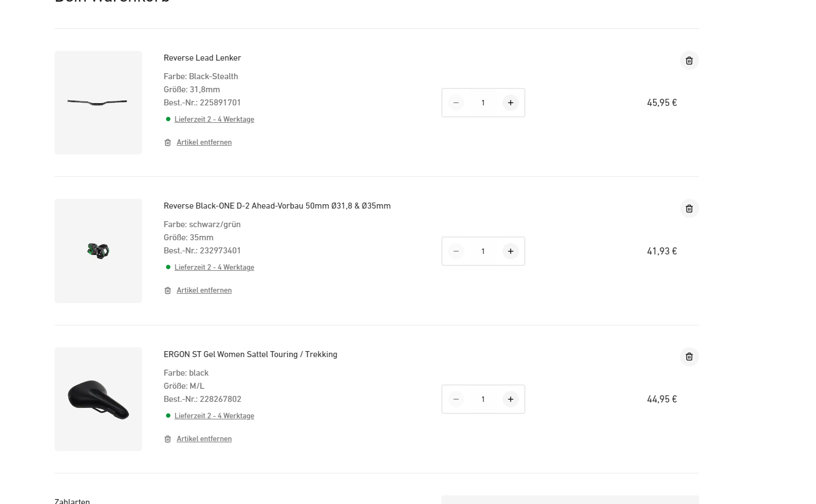Click trash icon for ERGON ST Gel saddle
The width and height of the screenshot is (816, 504).
tap(689, 357)
